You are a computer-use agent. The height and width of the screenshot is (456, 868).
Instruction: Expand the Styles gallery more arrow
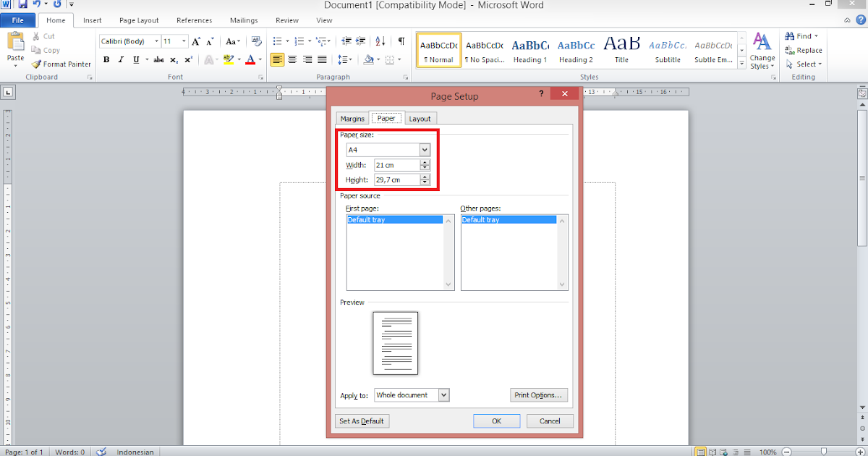(741, 64)
